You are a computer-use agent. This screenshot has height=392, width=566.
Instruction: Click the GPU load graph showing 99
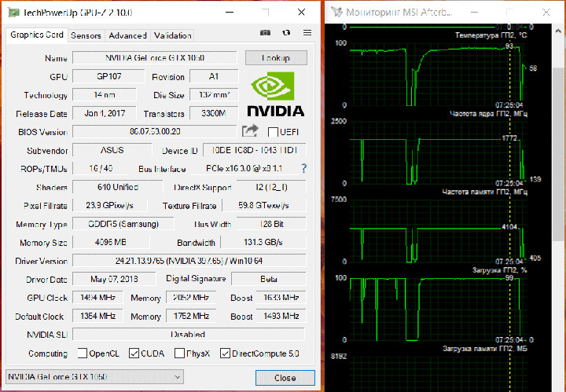437,310
